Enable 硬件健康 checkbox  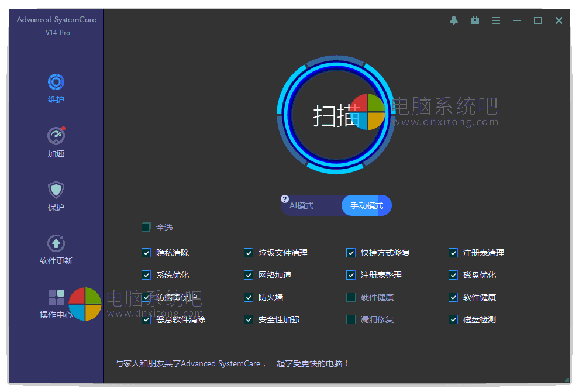click(351, 297)
